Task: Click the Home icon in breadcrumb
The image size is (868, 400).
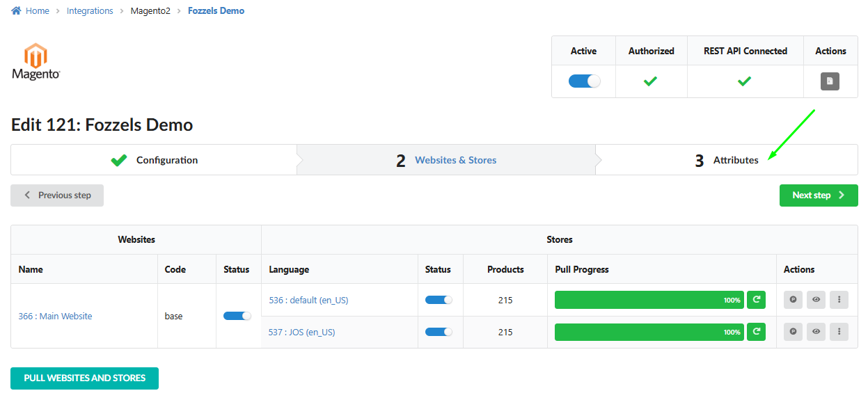Action: pyautogui.click(x=16, y=11)
